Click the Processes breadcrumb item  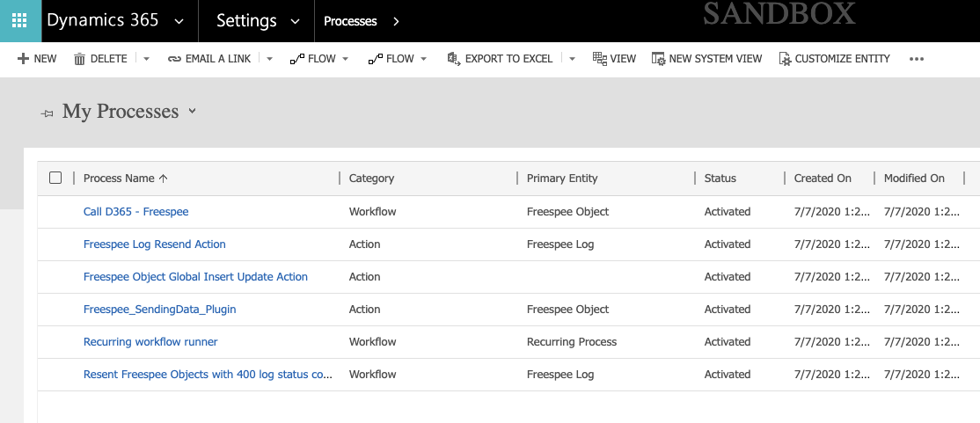[350, 21]
